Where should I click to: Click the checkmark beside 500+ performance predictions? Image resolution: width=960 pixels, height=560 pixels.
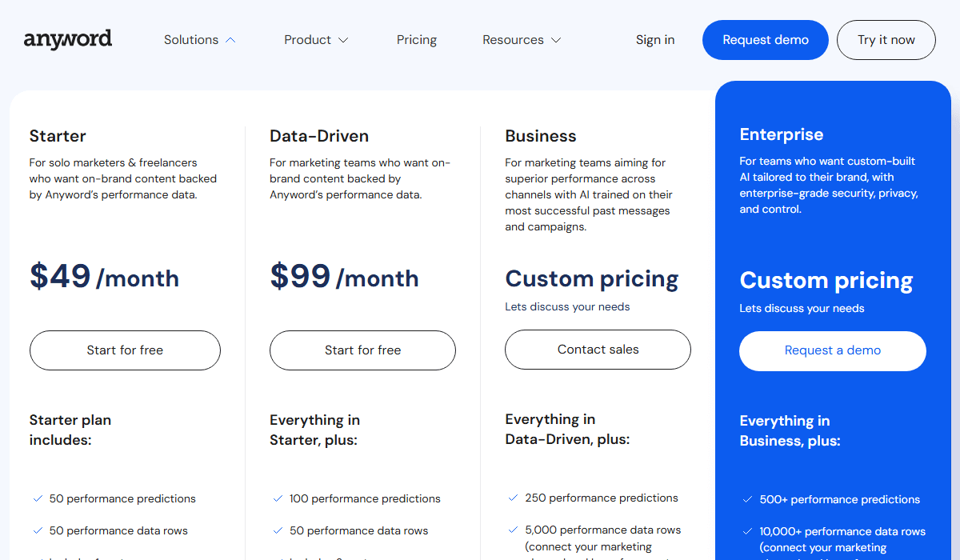coord(748,499)
